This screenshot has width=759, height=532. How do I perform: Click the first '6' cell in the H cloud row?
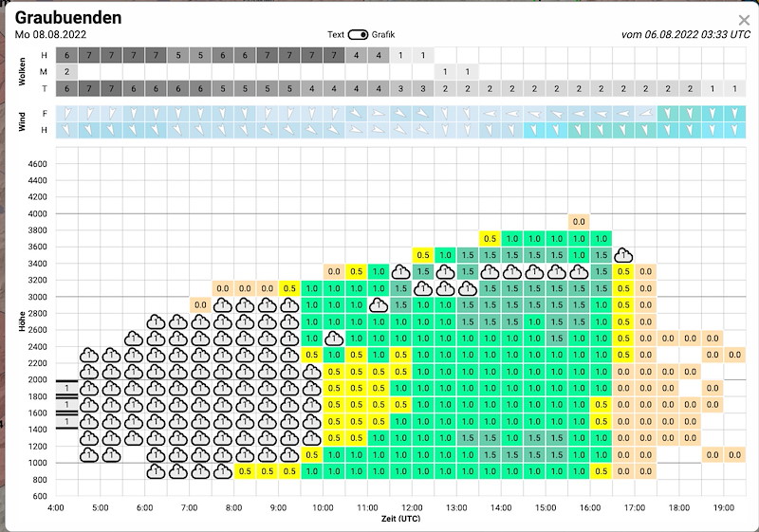66,56
